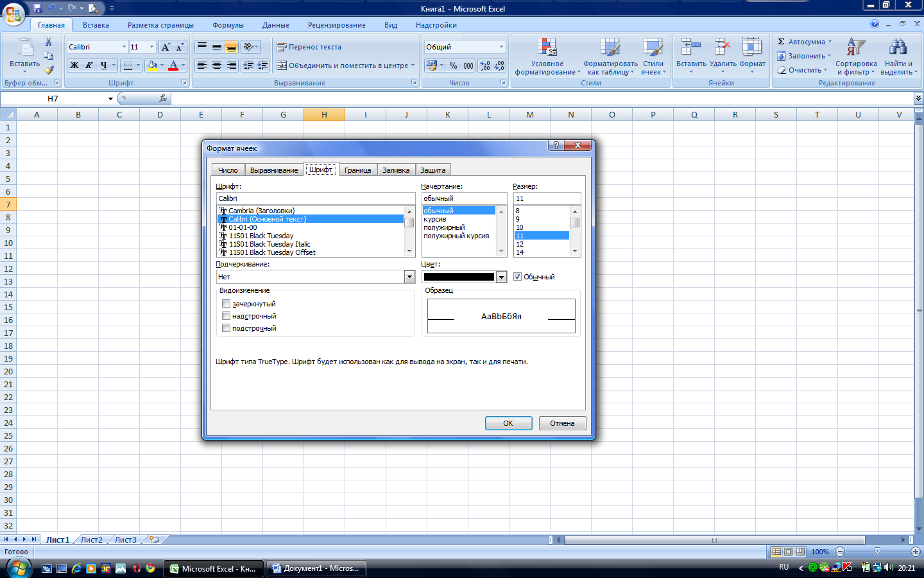The image size is (924, 578).
Task: Enable the надстрочный superscript checkbox
Action: [x=226, y=316]
